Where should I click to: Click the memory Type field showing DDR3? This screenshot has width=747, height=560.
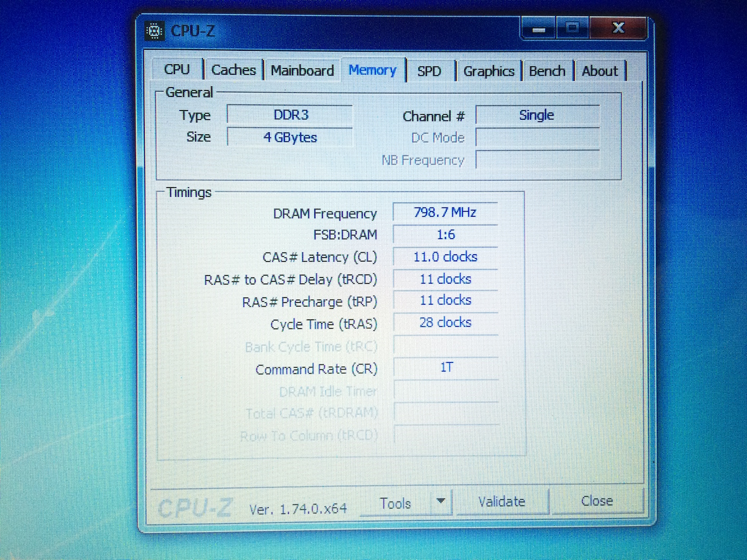(x=290, y=115)
